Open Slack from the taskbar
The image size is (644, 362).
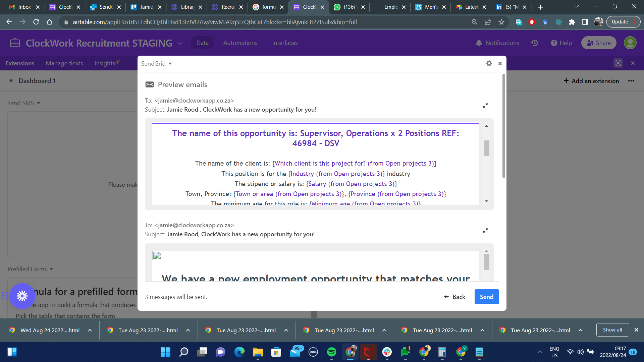tap(387, 352)
